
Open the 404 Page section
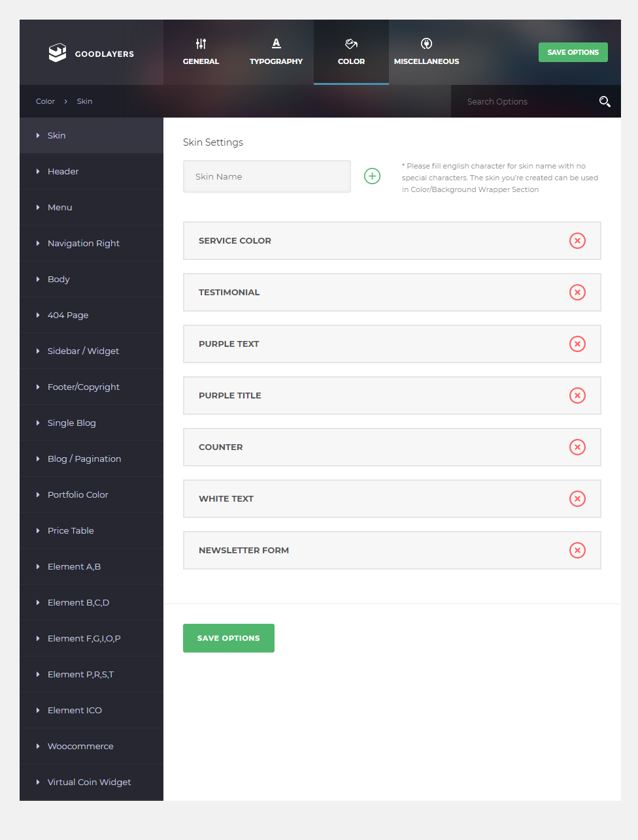pyautogui.click(x=92, y=315)
